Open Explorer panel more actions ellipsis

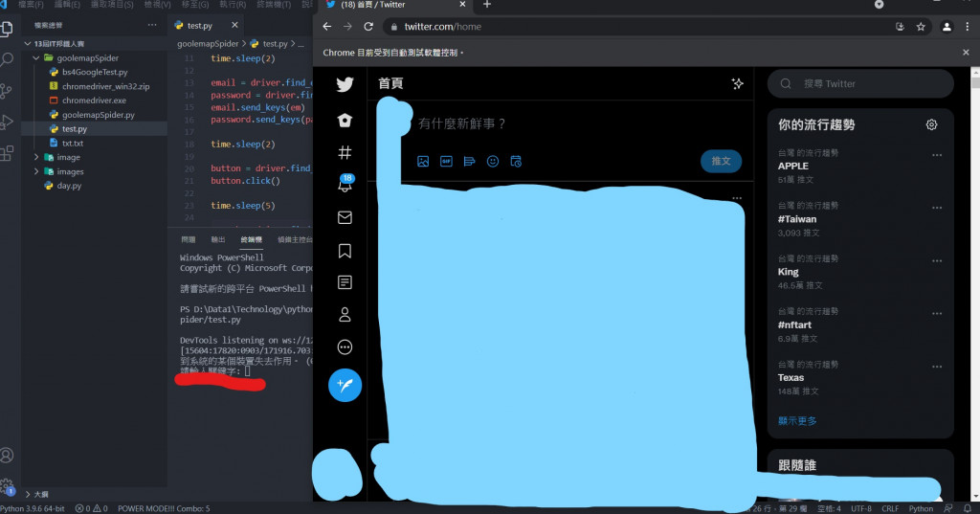[x=152, y=25]
